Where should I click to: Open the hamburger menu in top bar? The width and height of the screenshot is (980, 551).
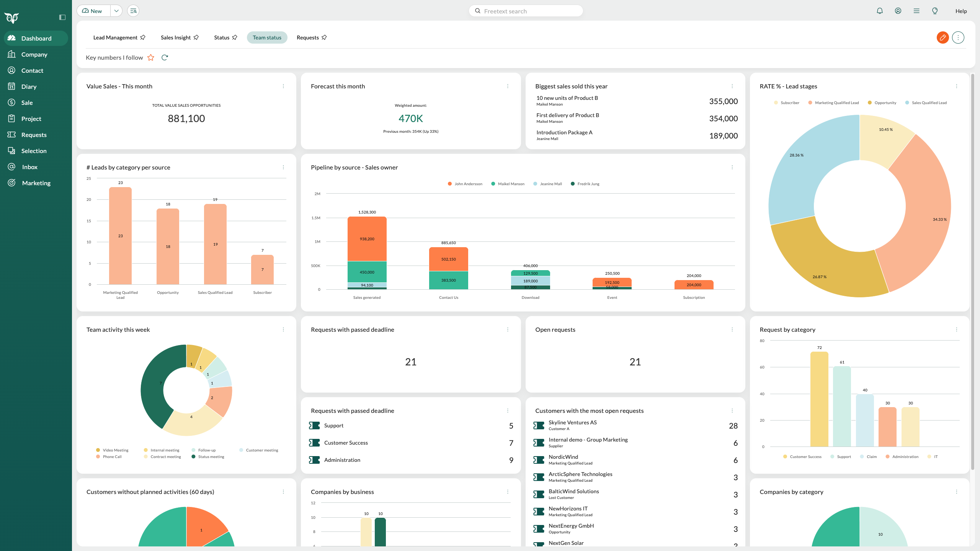click(916, 11)
